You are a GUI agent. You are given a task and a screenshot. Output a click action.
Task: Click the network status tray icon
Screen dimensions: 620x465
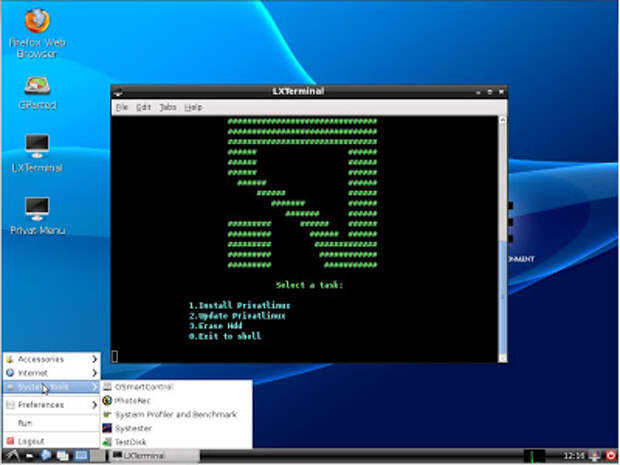pos(595,456)
